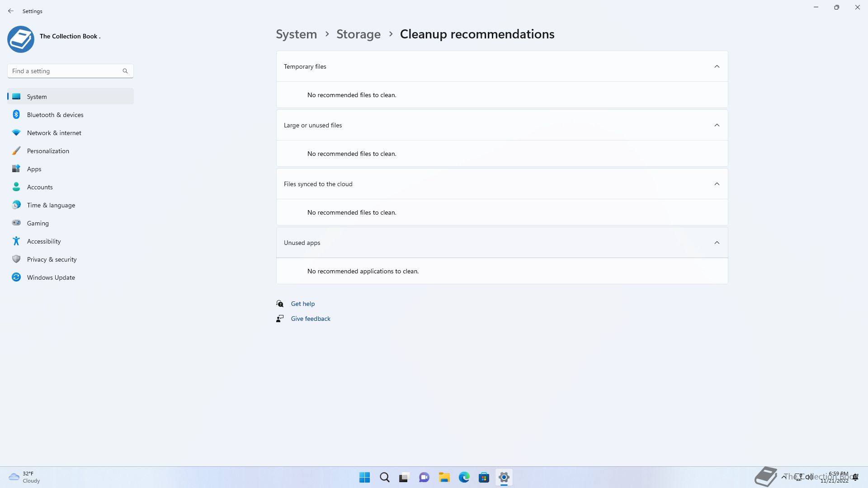Open Accounts settings

click(70, 187)
